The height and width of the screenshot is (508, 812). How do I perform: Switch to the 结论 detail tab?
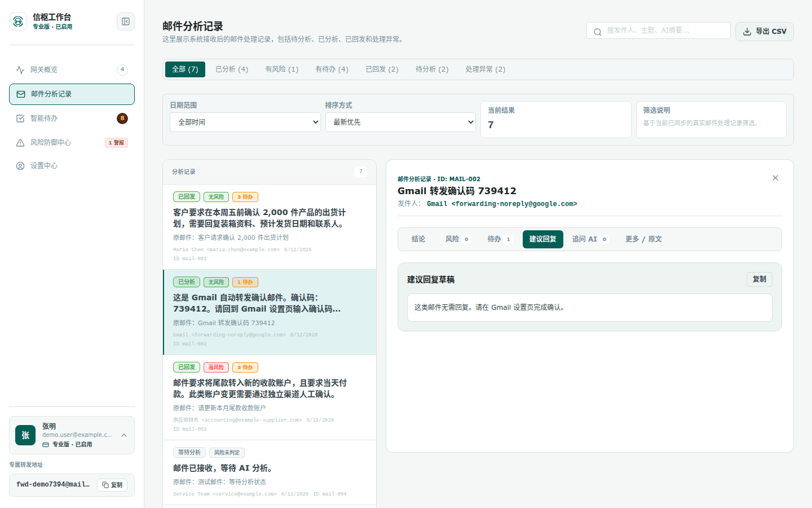coord(418,239)
